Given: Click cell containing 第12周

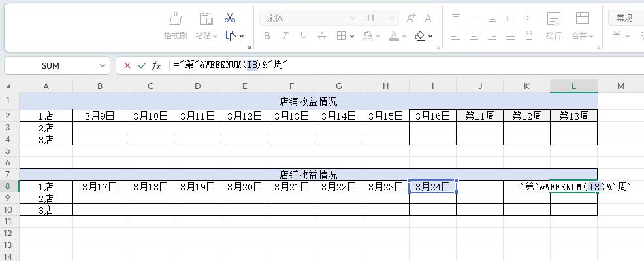Looking at the screenshot, I should tap(526, 116).
